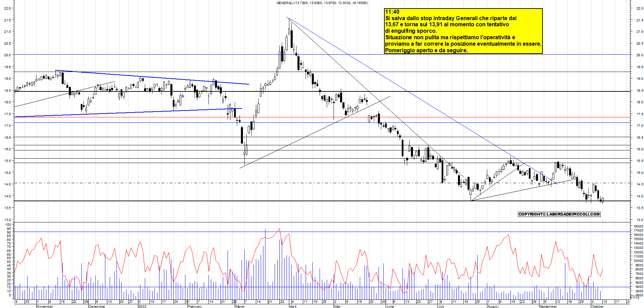The image size is (644, 308).
Task: Click the 'March' month label on time axis
Action: pos(240,306)
